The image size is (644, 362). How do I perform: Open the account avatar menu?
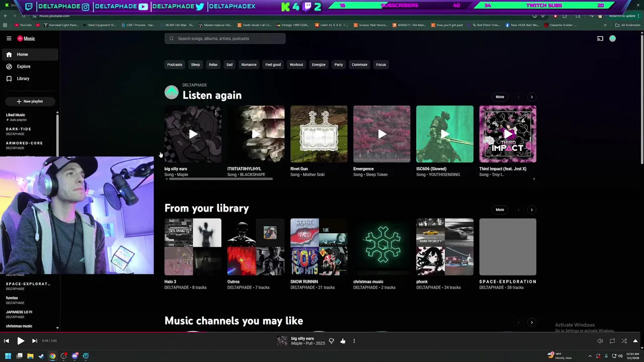(x=612, y=39)
